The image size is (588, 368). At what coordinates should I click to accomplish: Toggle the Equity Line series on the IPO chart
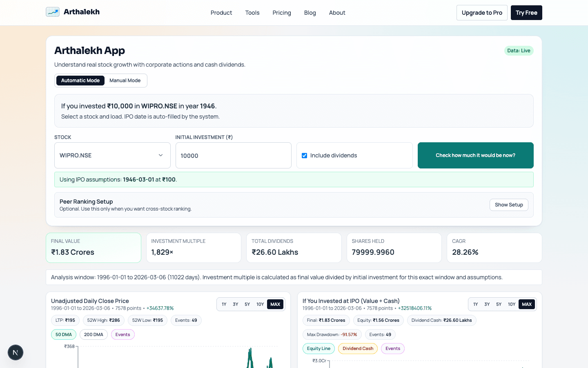(318, 348)
